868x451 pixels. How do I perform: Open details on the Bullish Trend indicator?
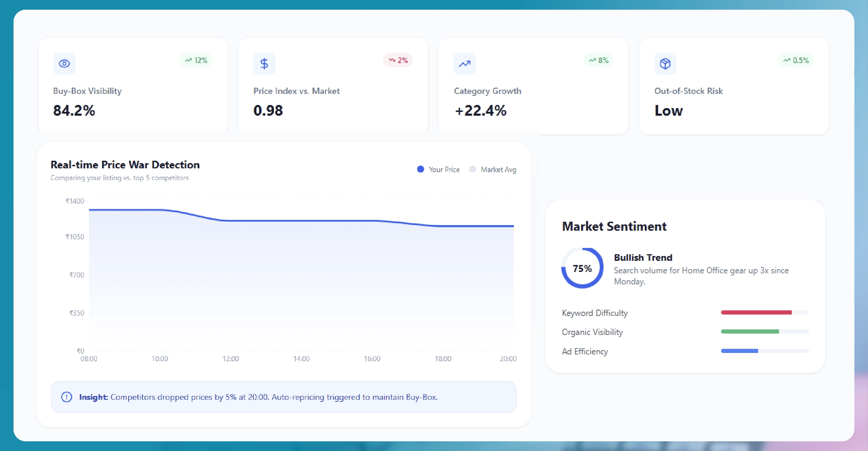643,257
